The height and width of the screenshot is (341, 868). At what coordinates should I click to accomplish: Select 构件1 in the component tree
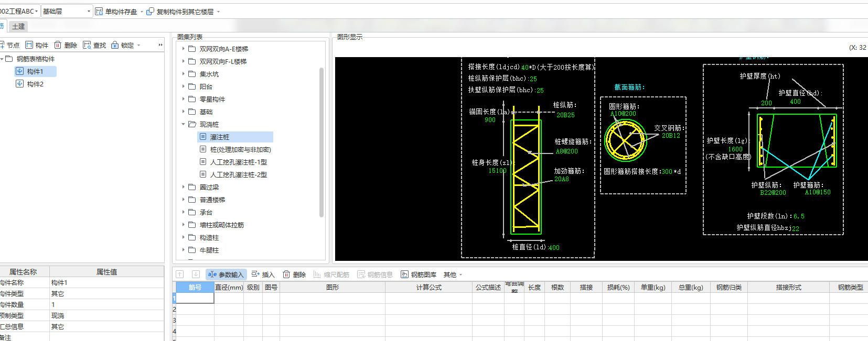35,71
